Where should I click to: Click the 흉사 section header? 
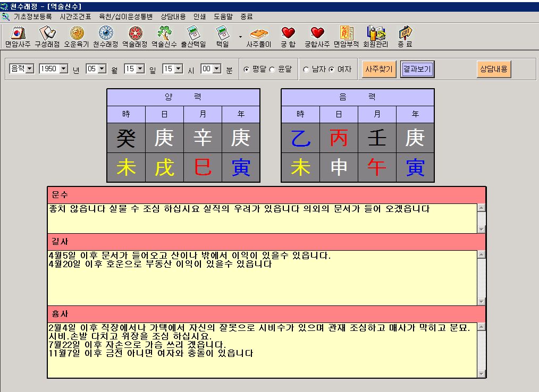[x=266, y=314]
